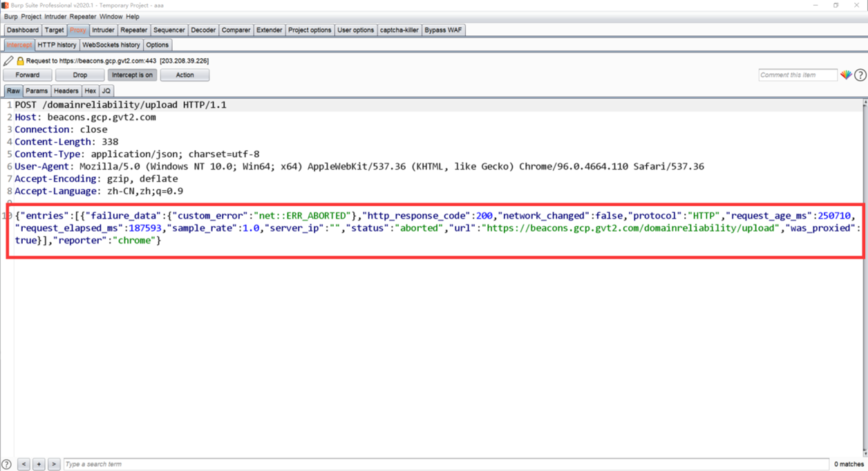The height and width of the screenshot is (471, 868).
Task: Open the Bypass WAF tab
Action: pos(443,30)
